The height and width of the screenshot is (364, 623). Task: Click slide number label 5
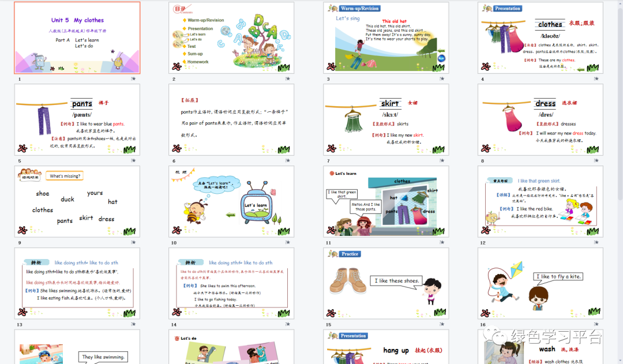20,161
